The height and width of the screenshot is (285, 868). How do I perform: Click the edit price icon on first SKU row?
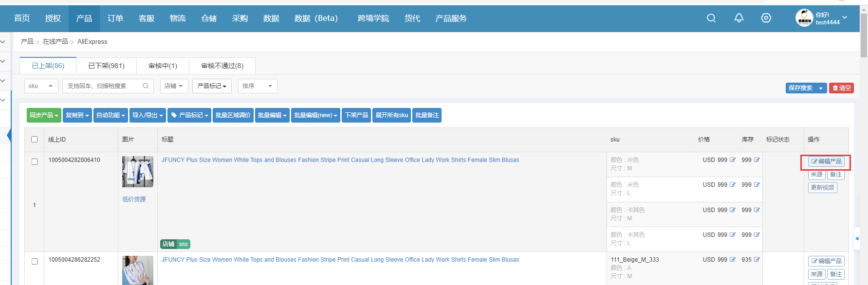tap(733, 160)
